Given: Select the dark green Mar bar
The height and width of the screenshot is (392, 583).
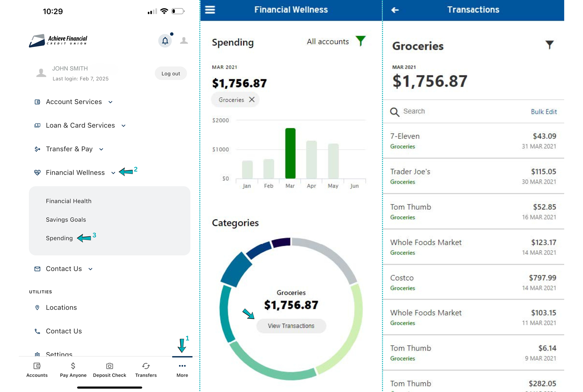Looking at the screenshot, I should [290, 154].
